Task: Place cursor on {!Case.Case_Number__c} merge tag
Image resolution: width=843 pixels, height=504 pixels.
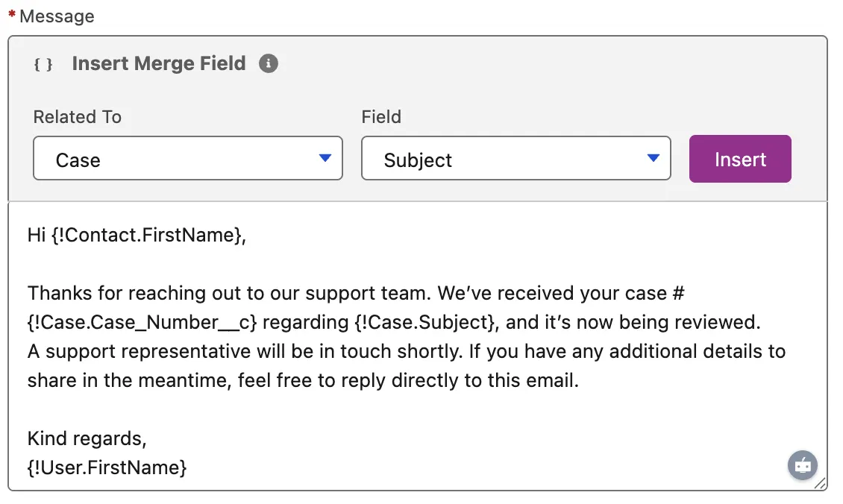Action: point(142,322)
